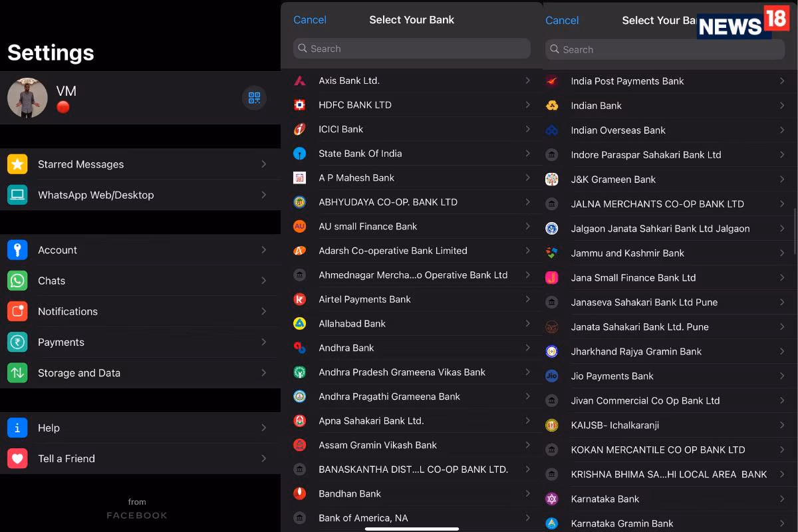Screen dimensions: 798x532
Task: Expand the ICICI Bank row chevron
Action: click(527, 129)
